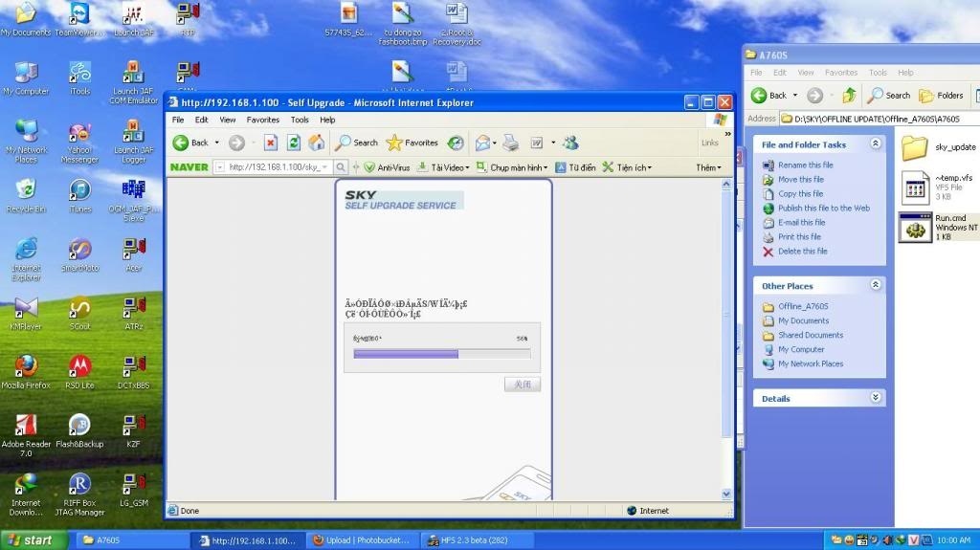The width and height of the screenshot is (980, 550).
Task: Click Search button in A760S window
Action: tap(889, 95)
